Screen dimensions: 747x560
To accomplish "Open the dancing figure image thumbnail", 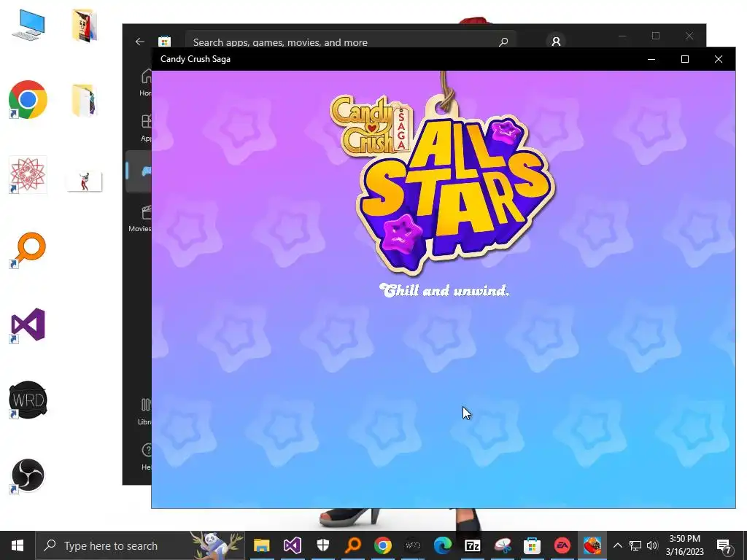I will point(85,182).
